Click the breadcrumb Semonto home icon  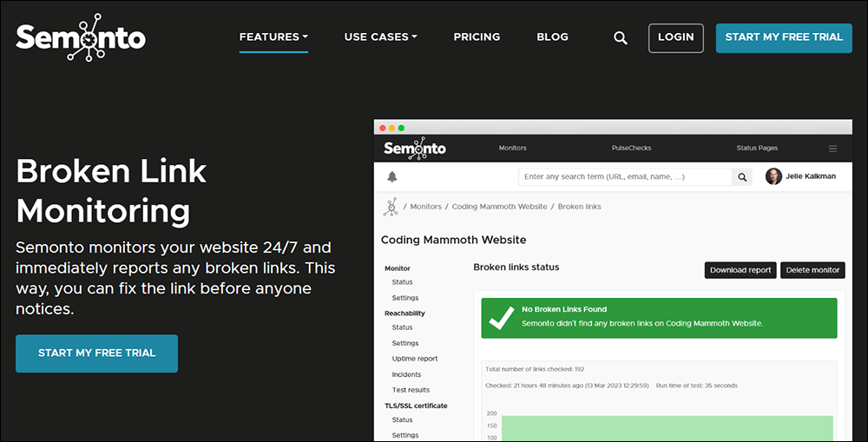tap(391, 207)
